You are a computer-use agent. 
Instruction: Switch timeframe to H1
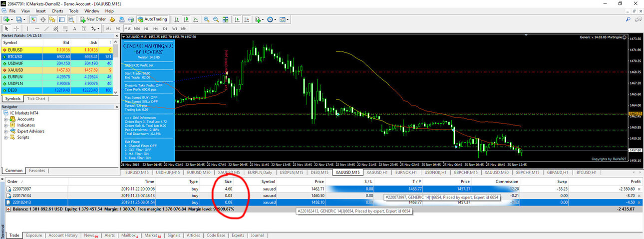[146, 28]
